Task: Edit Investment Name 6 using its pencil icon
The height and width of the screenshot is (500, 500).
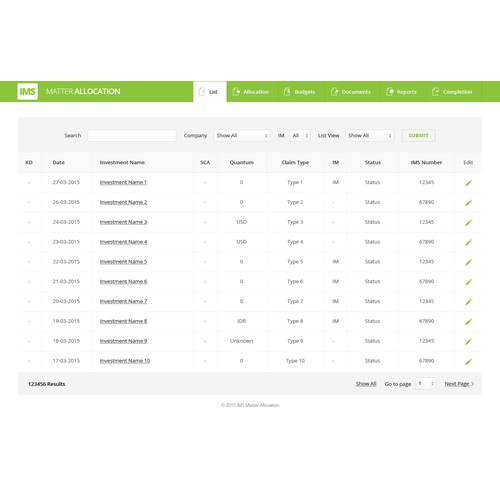Action: tap(468, 282)
